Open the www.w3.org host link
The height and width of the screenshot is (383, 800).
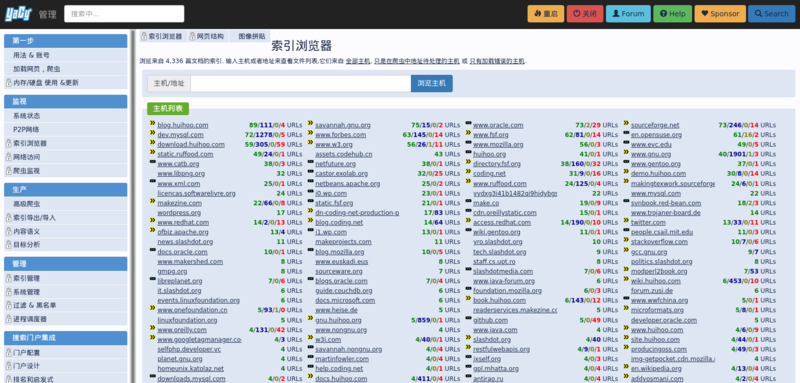(x=334, y=144)
